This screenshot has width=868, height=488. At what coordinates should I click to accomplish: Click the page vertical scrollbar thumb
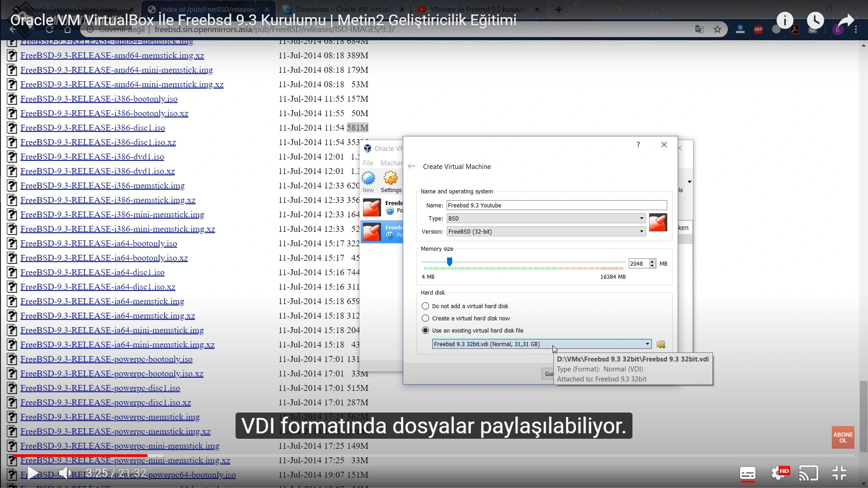pos(863,416)
